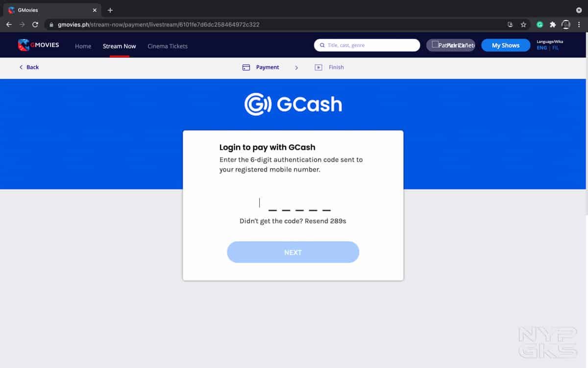Click the Chrome profile avatar
Viewport: 588px width, 368px height.
click(566, 24)
